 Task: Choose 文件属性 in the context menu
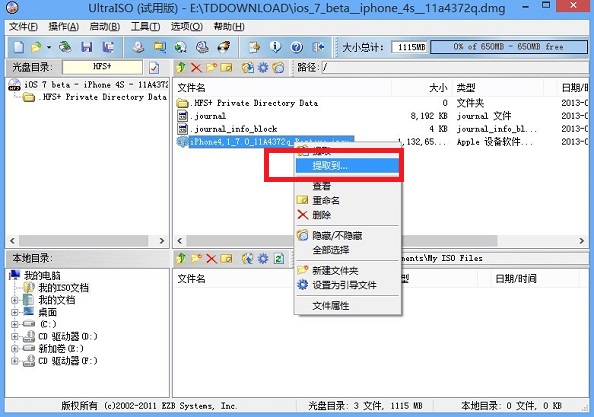pyautogui.click(x=347, y=306)
